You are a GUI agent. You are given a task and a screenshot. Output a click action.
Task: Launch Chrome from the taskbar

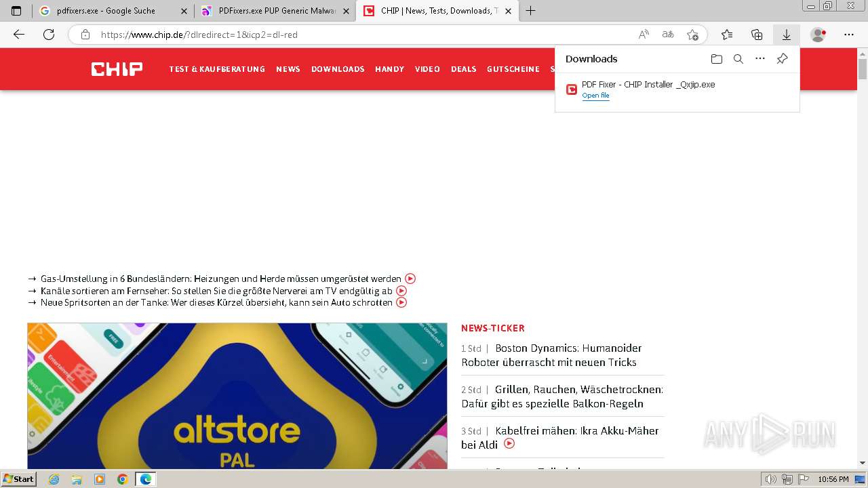122,479
